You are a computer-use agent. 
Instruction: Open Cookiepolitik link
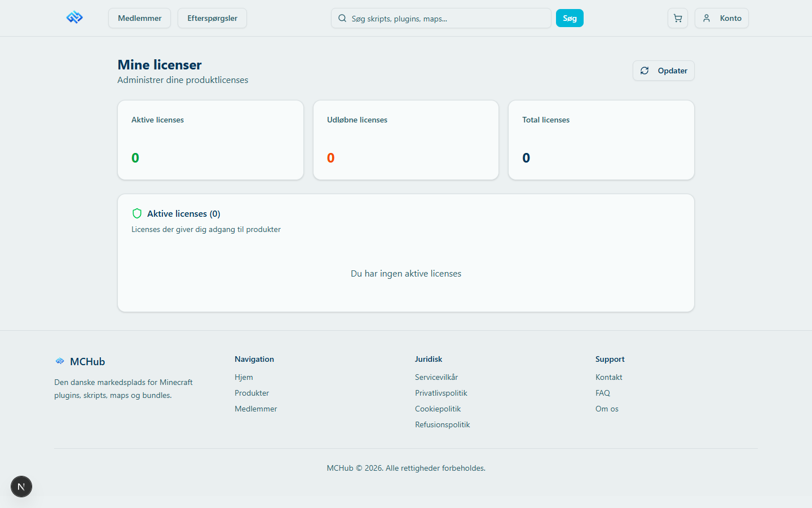pyautogui.click(x=438, y=409)
